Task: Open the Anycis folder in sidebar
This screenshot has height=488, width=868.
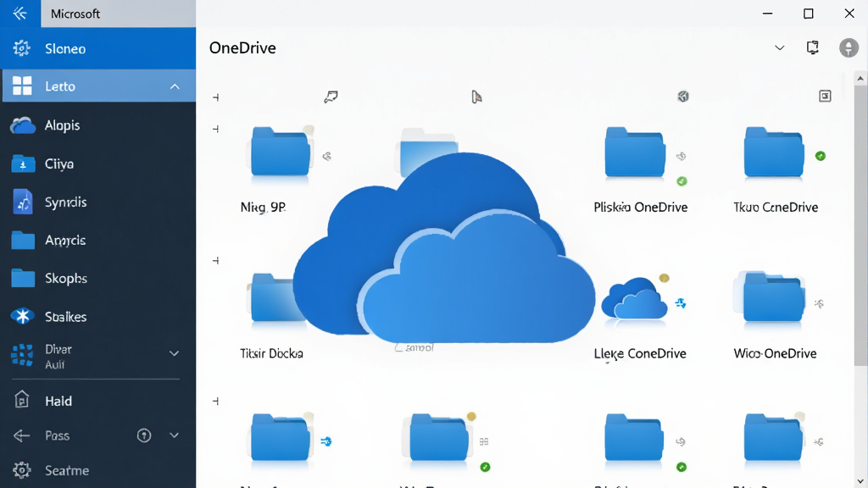Action: click(x=98, y=240)
